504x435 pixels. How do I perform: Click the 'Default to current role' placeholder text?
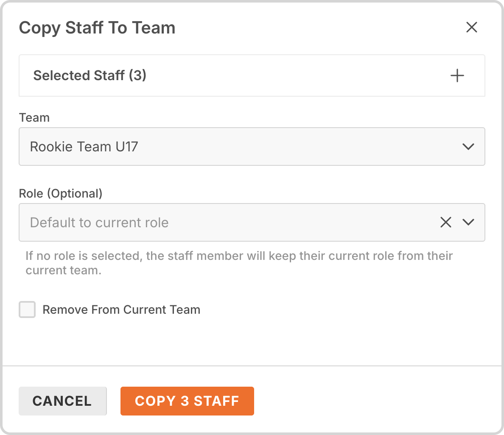click(x=99, y=223)
